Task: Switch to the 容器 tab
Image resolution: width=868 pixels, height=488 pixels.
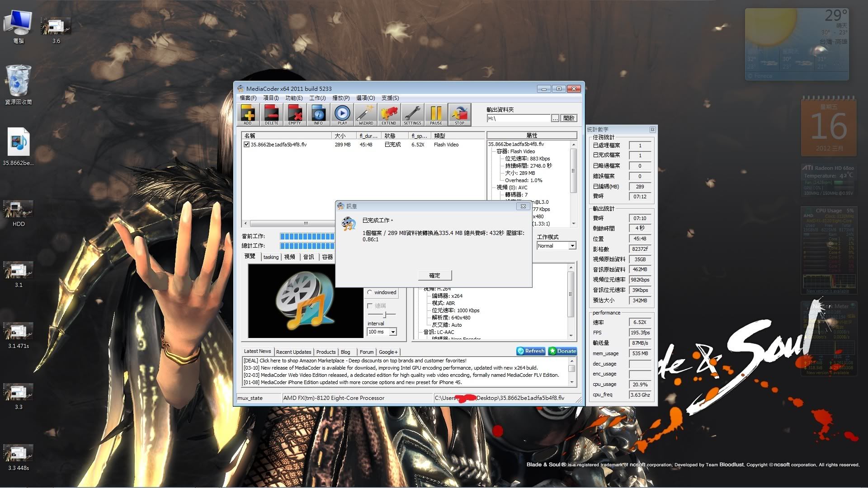Action: (327, 257)
